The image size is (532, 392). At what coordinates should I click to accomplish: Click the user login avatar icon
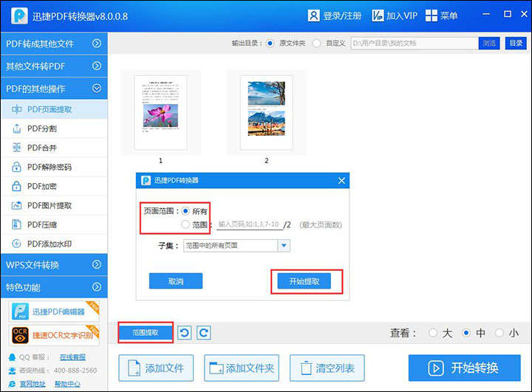click(313, 16)
